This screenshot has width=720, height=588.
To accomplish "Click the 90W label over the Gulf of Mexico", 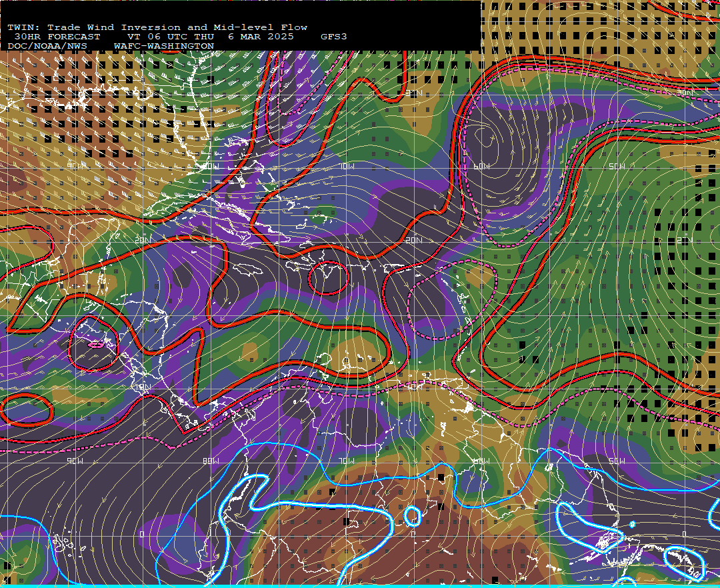I will (x=75, y=167).
